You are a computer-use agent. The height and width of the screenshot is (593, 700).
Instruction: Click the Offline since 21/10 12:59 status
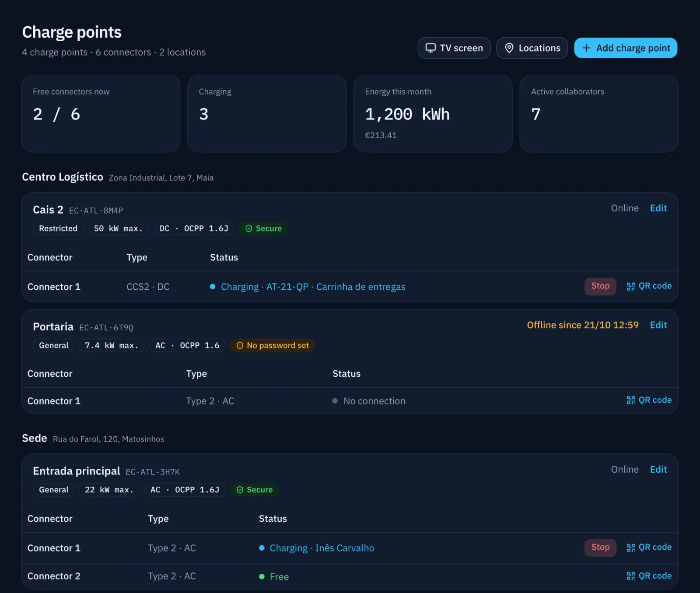point(583,325)
